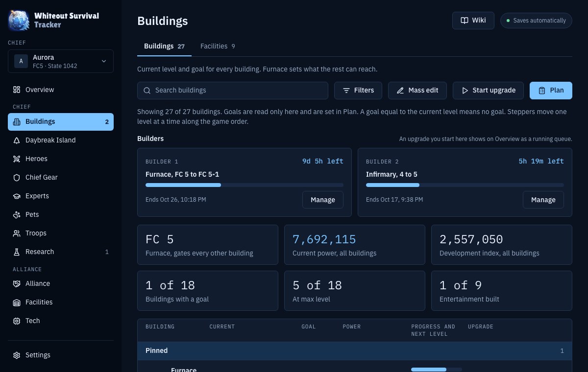Screen dimensions: 588x372
Task: Click the Heroes crossed swords icon
Action: 17,159
